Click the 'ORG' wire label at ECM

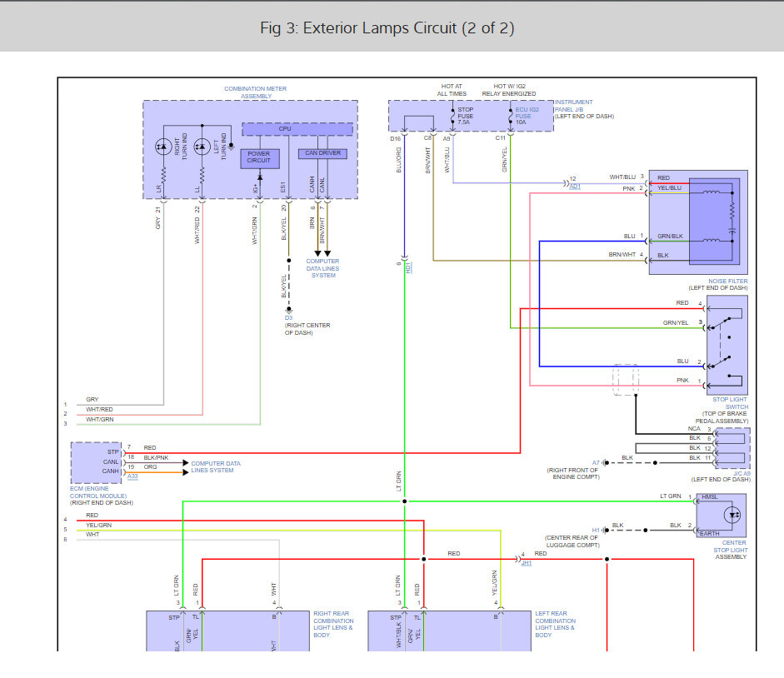click(150, 467)
